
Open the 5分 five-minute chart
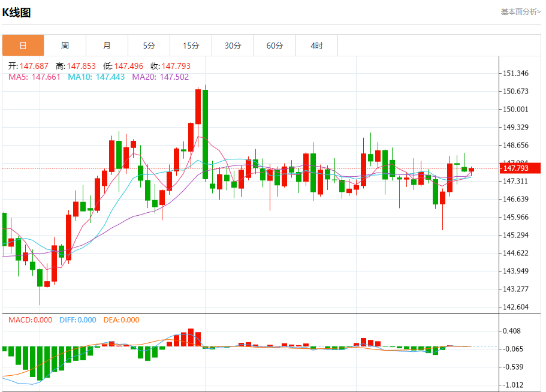pyautogui.click(x=149, y=46)
